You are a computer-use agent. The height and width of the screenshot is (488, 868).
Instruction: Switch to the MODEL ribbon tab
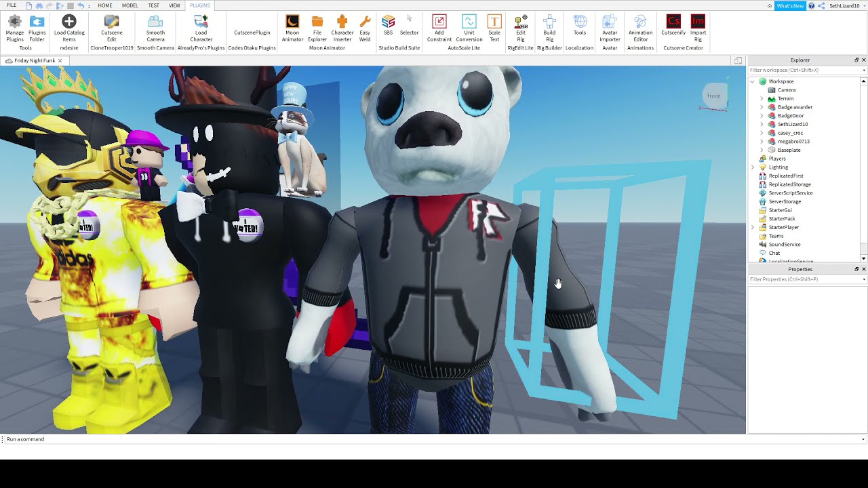130,5
